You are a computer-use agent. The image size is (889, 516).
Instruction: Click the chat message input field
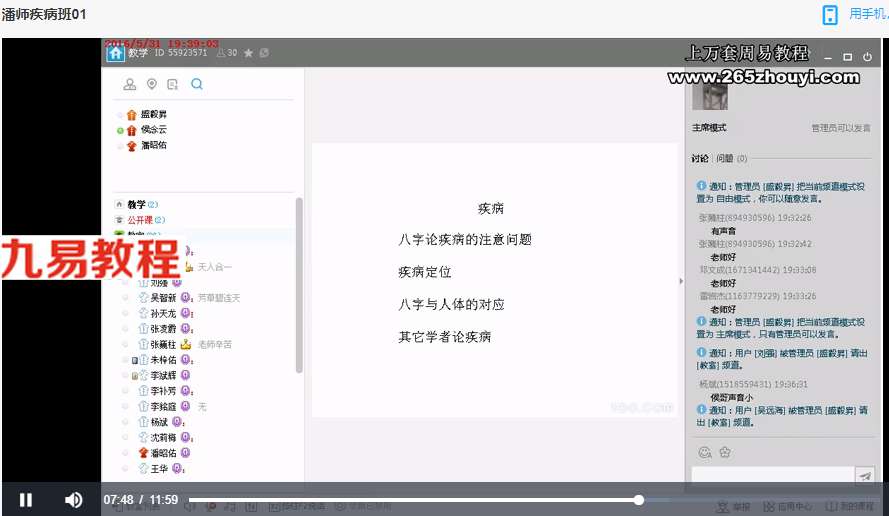[x=773, y=476]
